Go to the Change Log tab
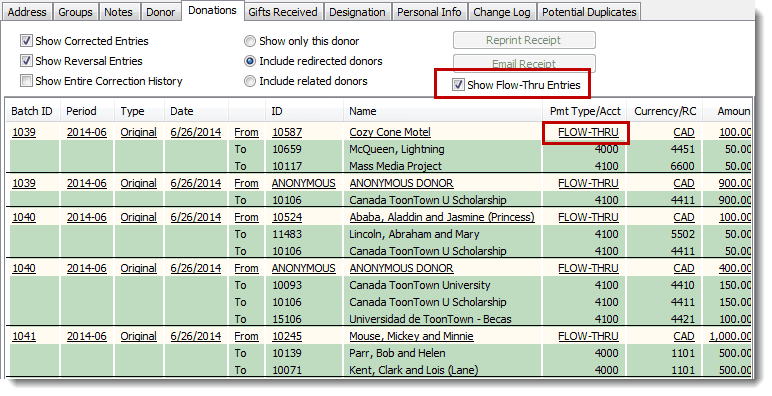This screenshot has height=396, width=772. click(502, 12)
